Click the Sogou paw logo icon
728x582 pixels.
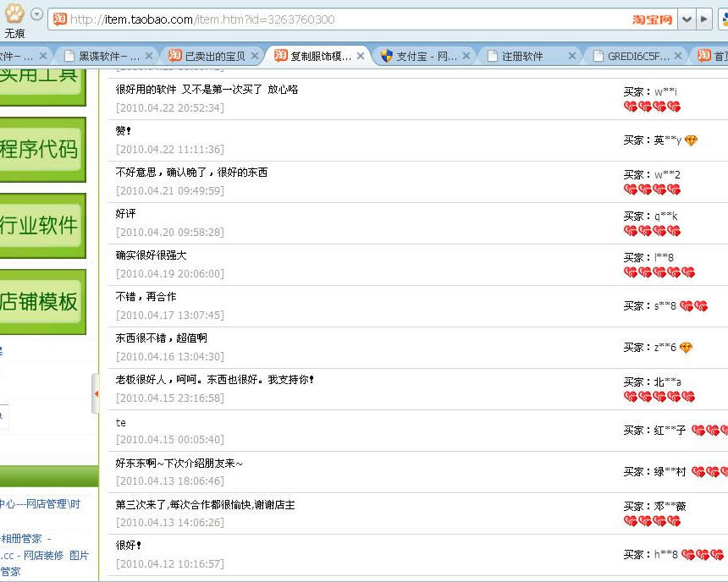(14, 14)
